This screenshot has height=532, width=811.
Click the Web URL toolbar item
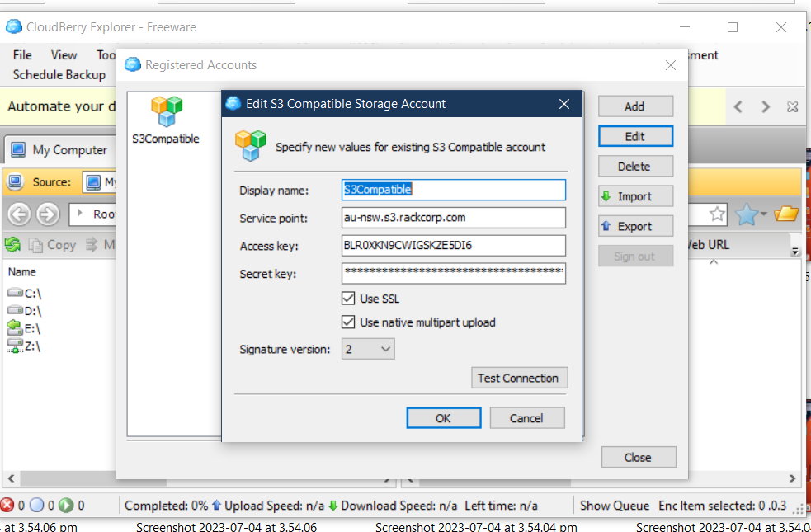pyautogui.click(x=708, y=244)
